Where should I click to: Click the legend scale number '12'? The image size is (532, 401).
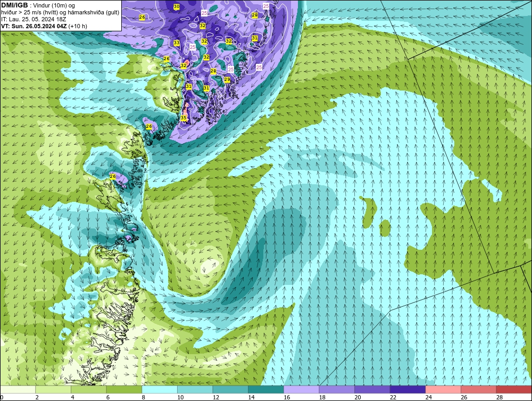(x=216, y=397)
